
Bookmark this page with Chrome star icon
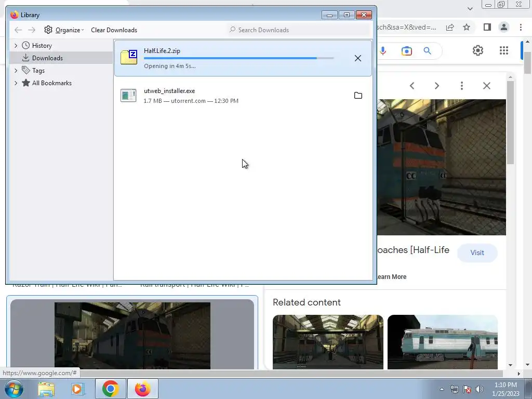[467, 27]
